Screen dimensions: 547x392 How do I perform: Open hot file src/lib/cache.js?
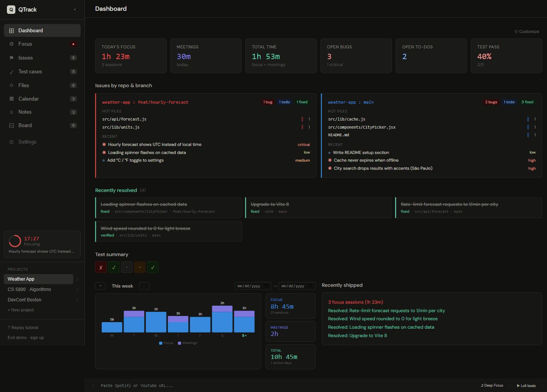click(x=432, y=119)
